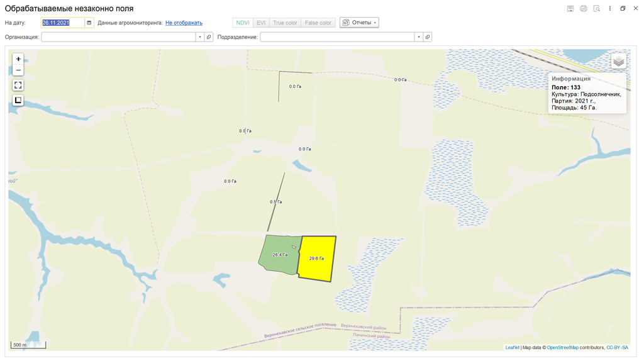Open the Leaflet attribution link

tap(512, 347)
